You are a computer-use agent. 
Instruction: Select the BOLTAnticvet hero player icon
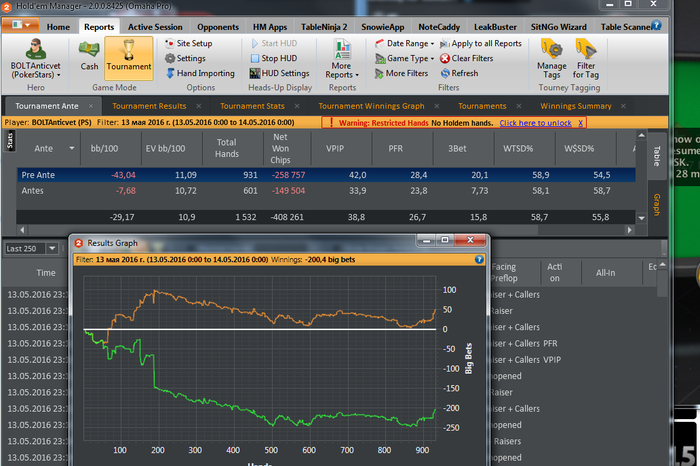click(36, 49)
